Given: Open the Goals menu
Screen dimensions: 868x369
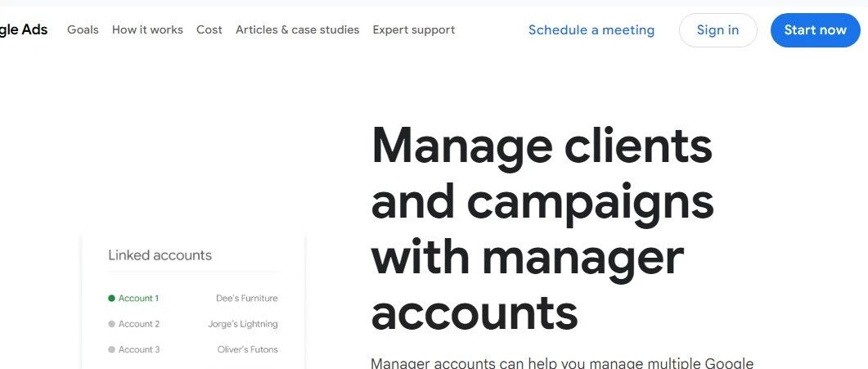Looking at the screenshot, I should pos(83,30).
